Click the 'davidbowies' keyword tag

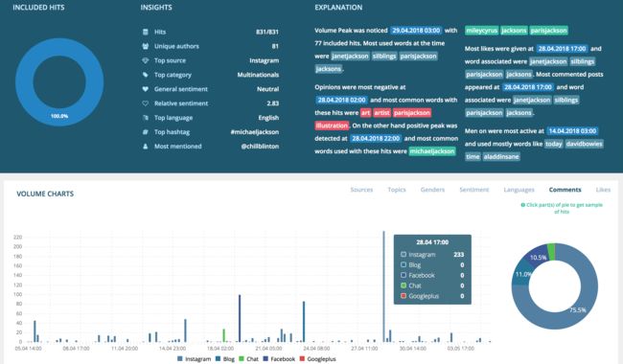coord(584,144)
